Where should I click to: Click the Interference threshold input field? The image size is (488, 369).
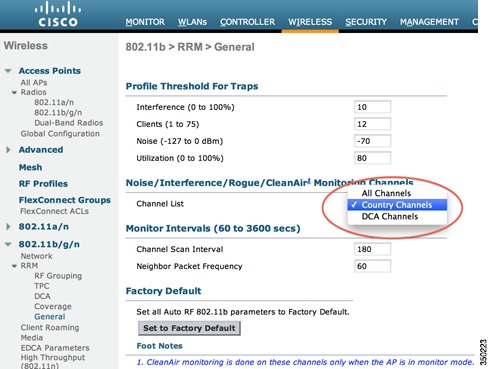click(372, 107)
